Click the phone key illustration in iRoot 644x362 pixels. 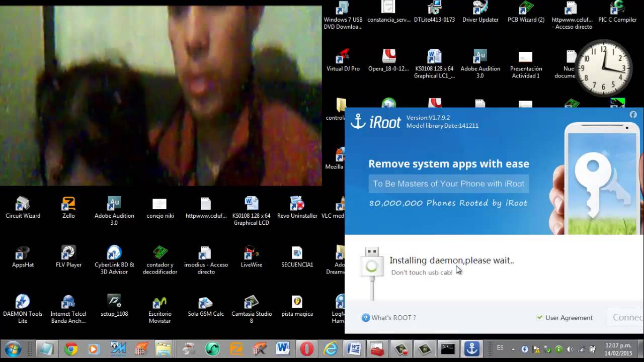pyautogui.click(x=598, y=178)
